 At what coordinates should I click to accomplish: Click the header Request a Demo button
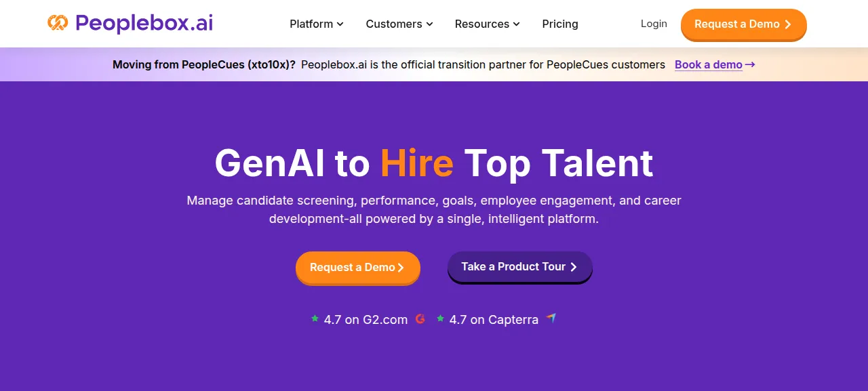[744, 24]
